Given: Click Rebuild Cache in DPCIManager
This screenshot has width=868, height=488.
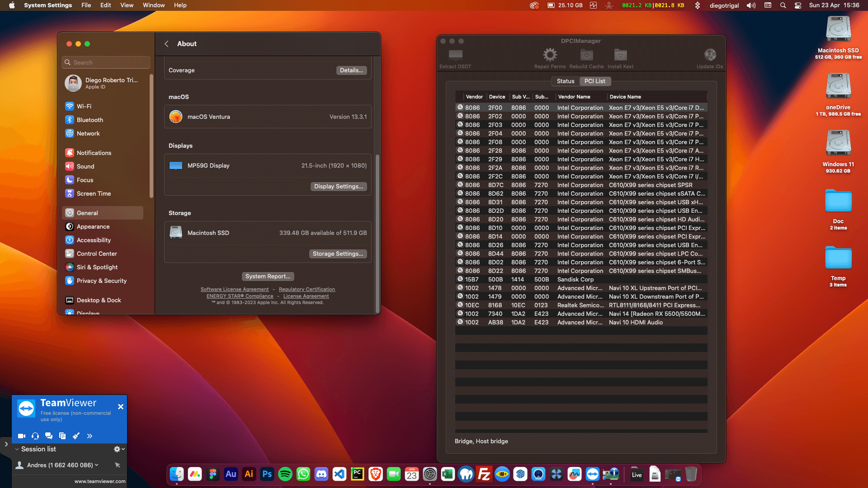Looking at the screenshot, I should (586, 59).
